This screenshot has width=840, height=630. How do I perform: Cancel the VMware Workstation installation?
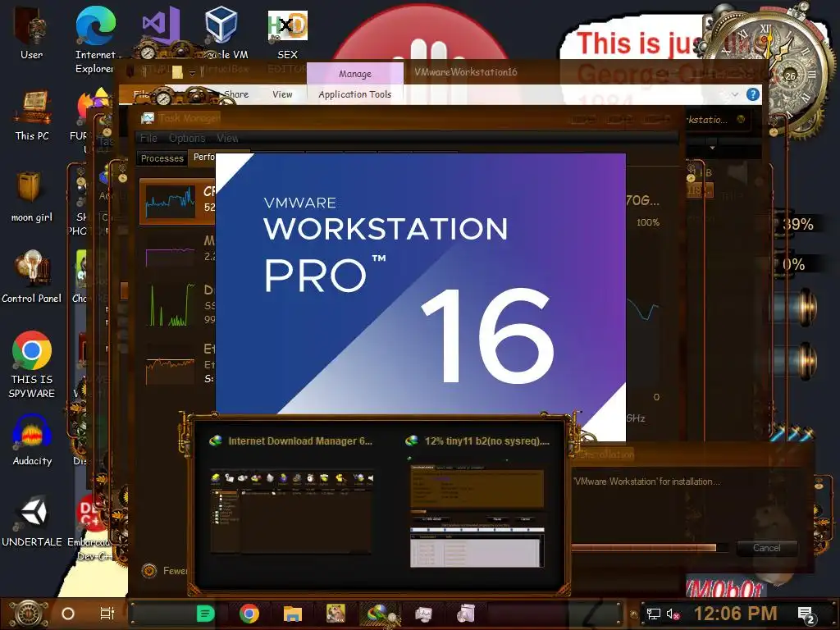click(x=766, y=547)
